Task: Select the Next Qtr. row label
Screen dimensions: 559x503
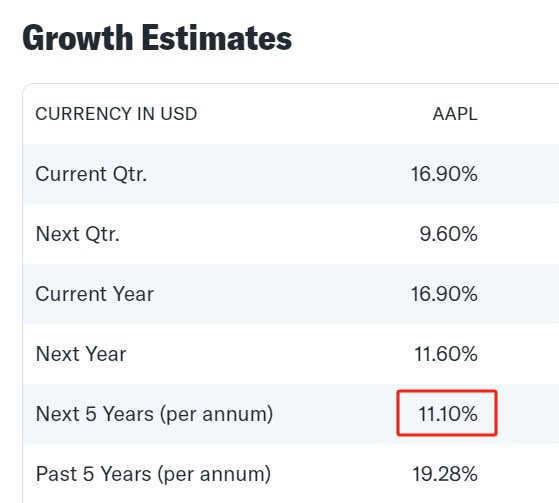Action: point(78,234)
